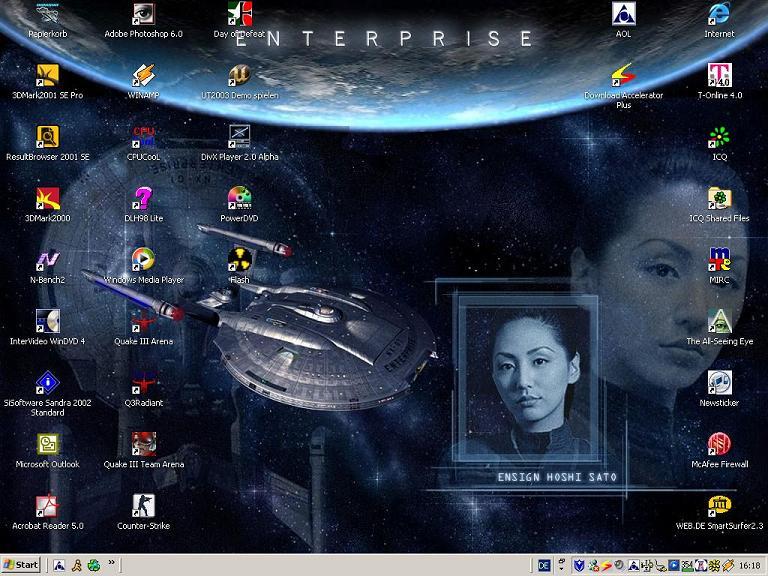
Task: Open the Start menu
Action: pos(21,565)
